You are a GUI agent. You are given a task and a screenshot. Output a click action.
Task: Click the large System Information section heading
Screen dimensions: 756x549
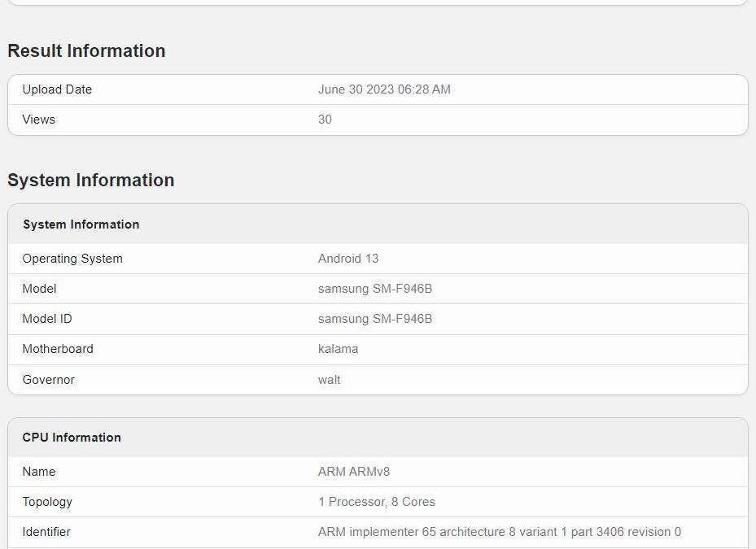click(90, 180)
